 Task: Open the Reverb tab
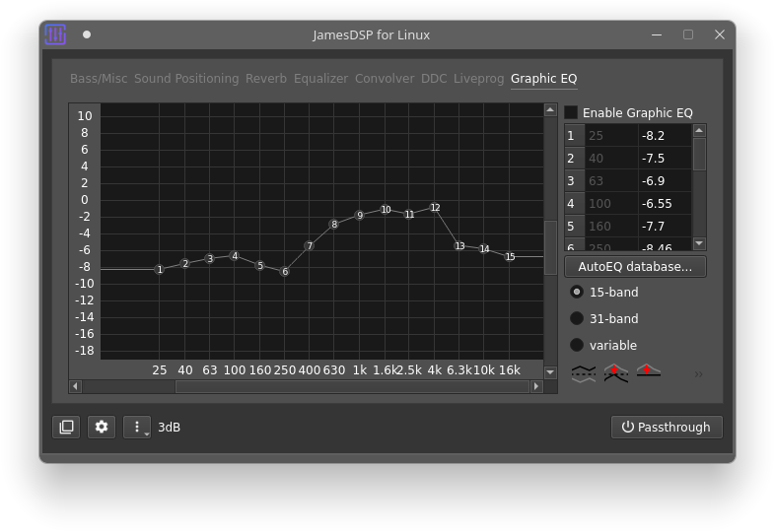click(x=266, y=79)
